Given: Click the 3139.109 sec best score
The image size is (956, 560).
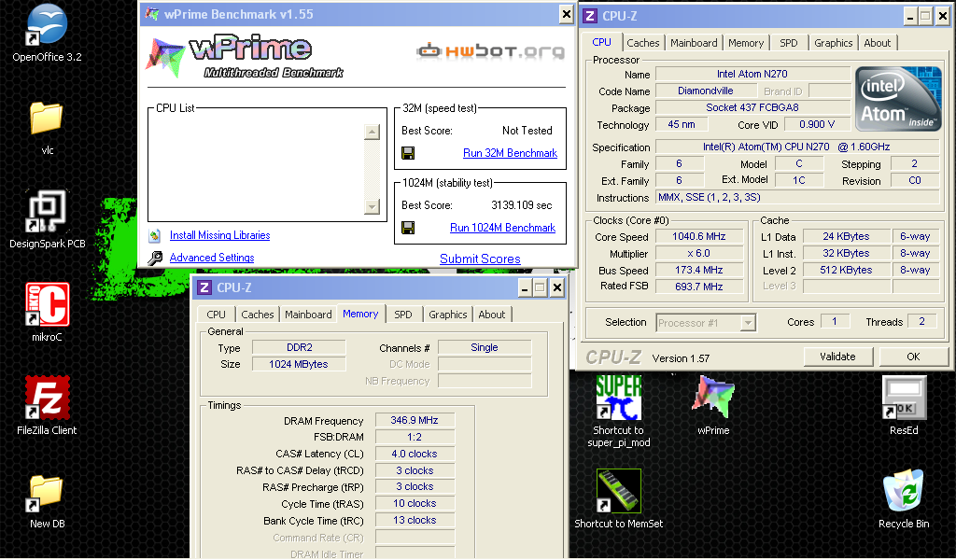Looking at the screenshot, I should click(x=521, y=205).
